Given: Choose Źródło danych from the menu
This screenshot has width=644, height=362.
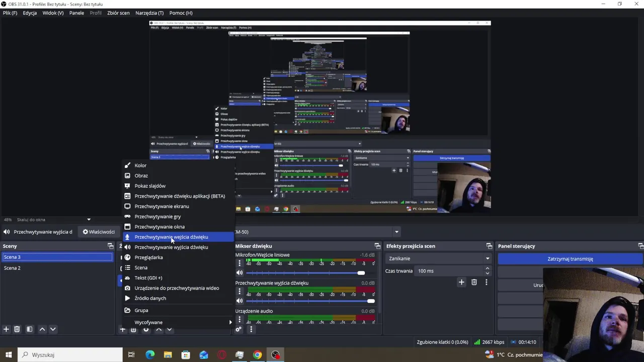Looking at the screenshot, I should point(179,298).
